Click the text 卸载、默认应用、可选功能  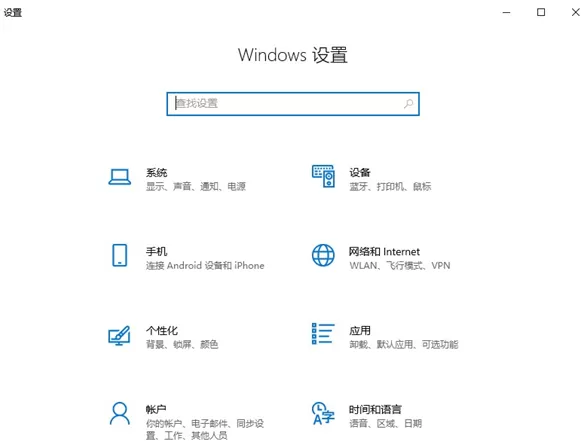click(404, 344)
